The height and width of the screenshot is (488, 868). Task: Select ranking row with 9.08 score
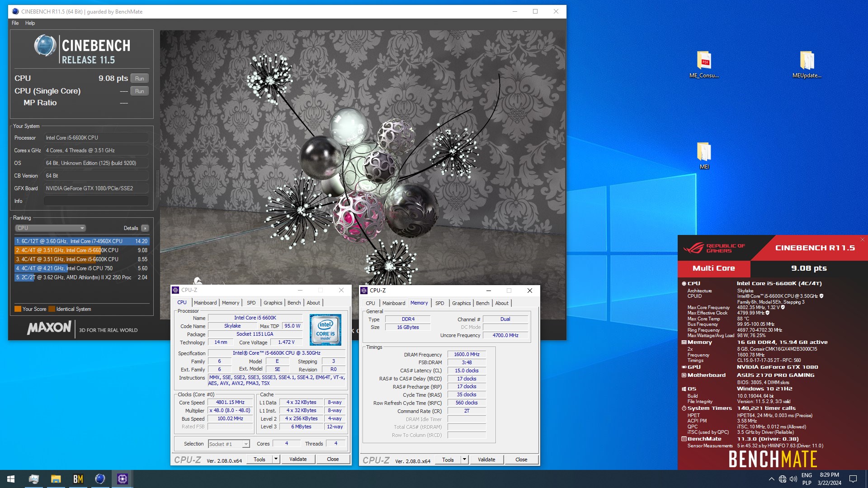pyautogui.click(x=82, y=250)
